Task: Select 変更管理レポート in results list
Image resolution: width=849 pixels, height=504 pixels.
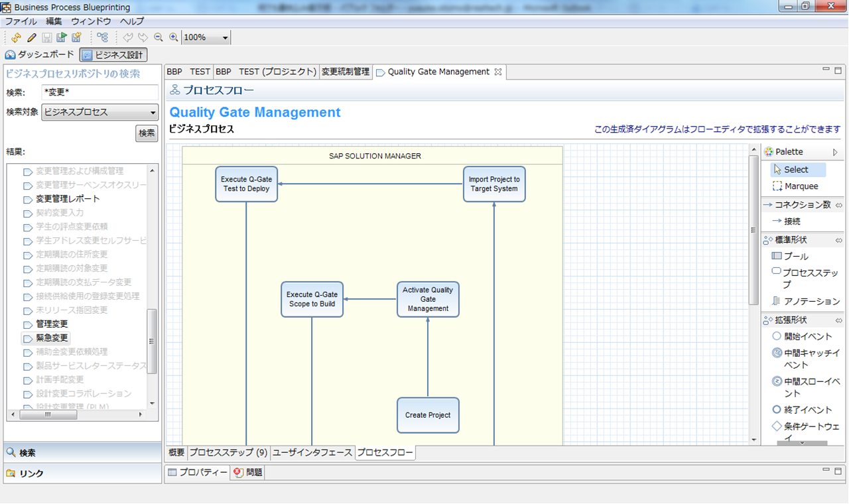Action: (x=68, y=199)
